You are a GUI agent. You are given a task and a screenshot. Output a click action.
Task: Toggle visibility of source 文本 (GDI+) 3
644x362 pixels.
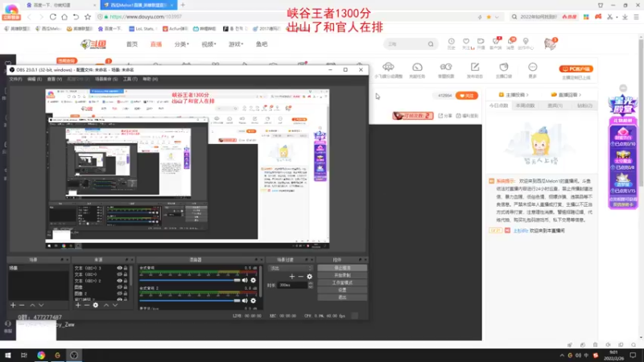point(119,268)
